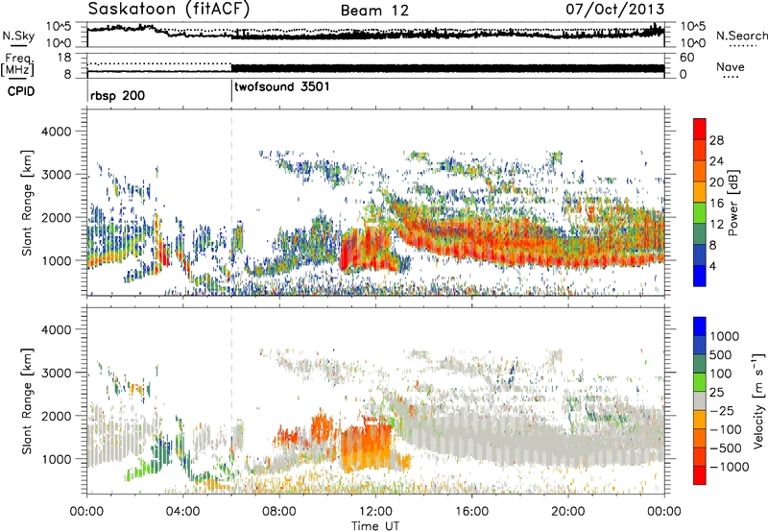The width and height of the screenshot is (768, 532).
Task: Click the '16:00' time axis label
Action: pyautogui.click(x=471, y=512)
